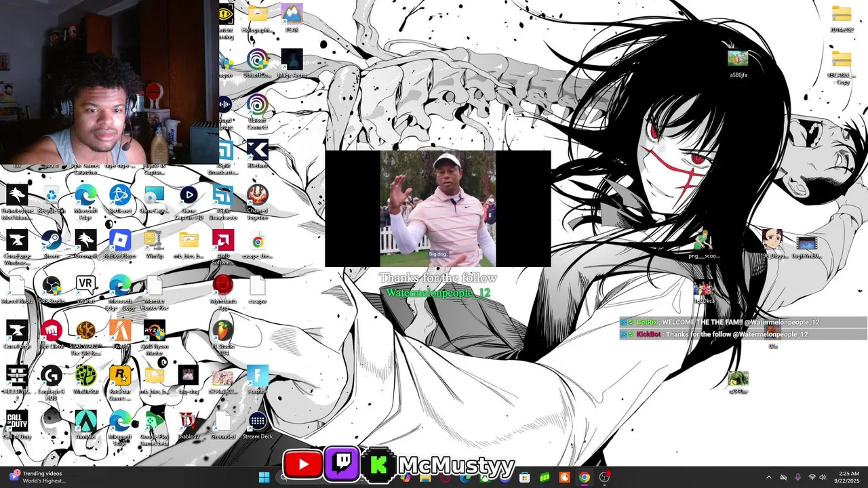Launch FiveM desktop shortcut

[x=120, y=335]
